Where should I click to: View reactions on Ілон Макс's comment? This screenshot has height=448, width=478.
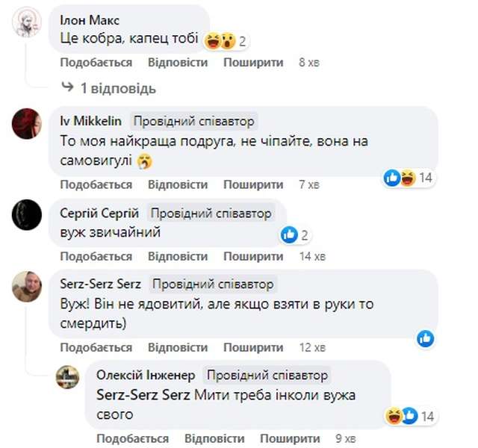pyautogui.click(x=225, y=40)
